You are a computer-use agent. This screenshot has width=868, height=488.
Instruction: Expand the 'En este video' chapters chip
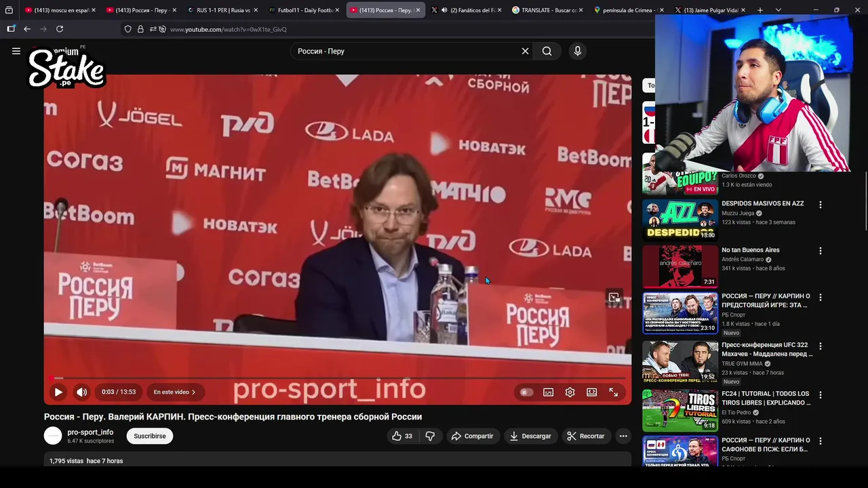tap(174, 392)
